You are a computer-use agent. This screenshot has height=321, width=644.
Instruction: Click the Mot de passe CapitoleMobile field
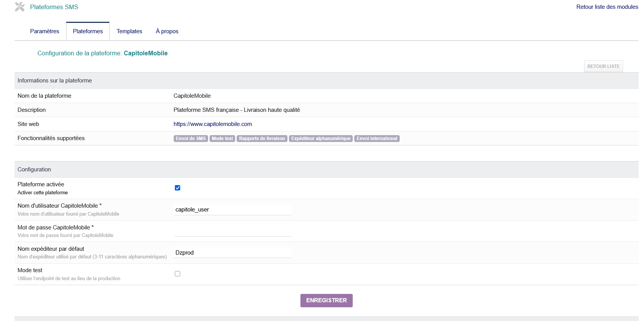pyautogui.click(x=232, y=231)
